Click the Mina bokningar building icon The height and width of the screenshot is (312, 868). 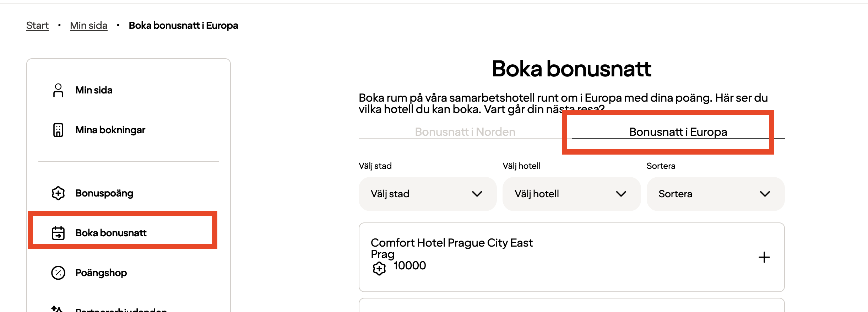[x=58, y=130]
